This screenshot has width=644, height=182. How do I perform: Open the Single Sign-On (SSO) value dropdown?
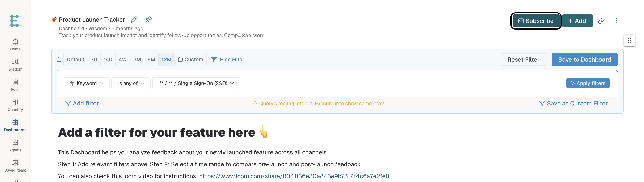196,83
